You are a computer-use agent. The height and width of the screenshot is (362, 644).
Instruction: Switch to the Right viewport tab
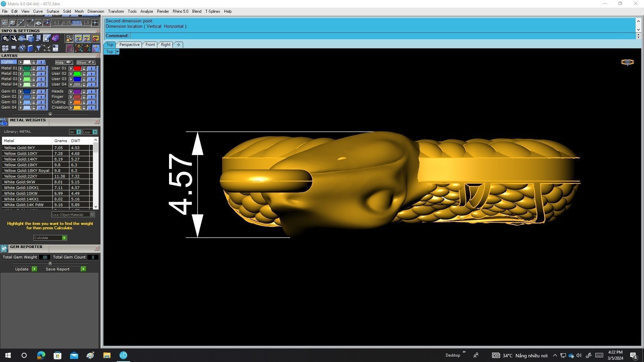click(x=165, y=45)
